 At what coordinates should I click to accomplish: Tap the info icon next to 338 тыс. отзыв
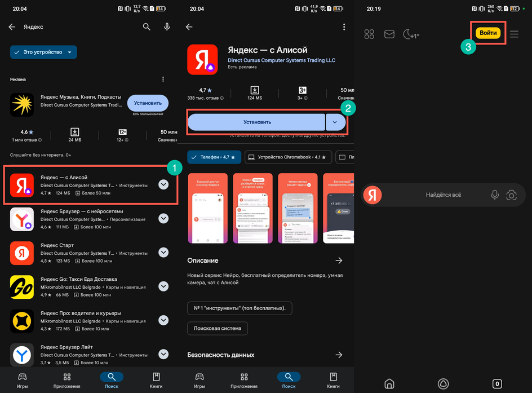222,98
